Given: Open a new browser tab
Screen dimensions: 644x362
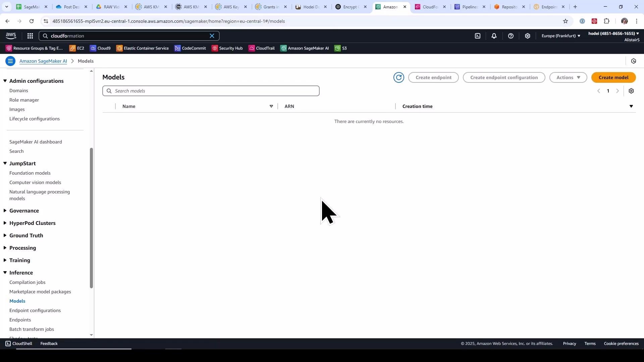Looking at the screenshot, I should pos(576,7).
